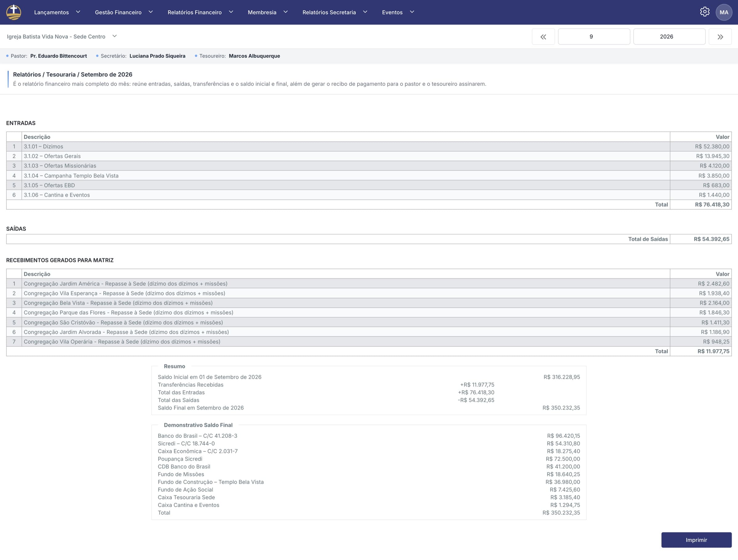738x560 pixels.
Task: Click the 3.1.04 – Campanha Templo Bela Vista row
Action: (369, 176)
